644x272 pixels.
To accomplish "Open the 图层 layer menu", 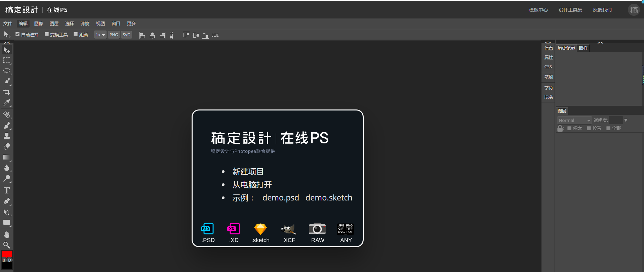I will pyautogui.click(x=54, y=24).
